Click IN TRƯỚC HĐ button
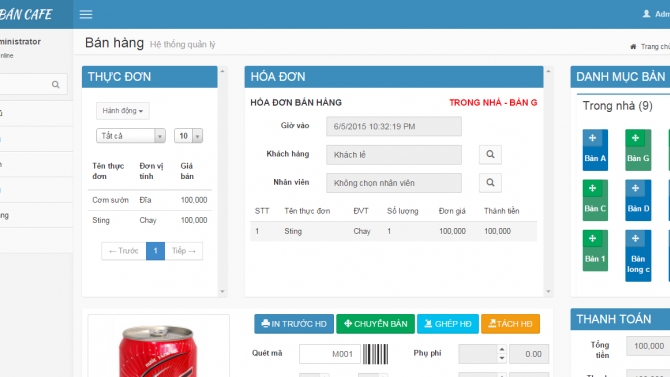The width and height of the screenshot is (670, 377). (x=294, y=324)
